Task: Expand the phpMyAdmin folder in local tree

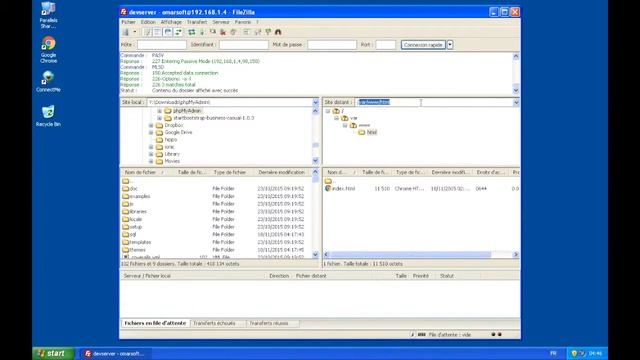Action: pos(160,111)
